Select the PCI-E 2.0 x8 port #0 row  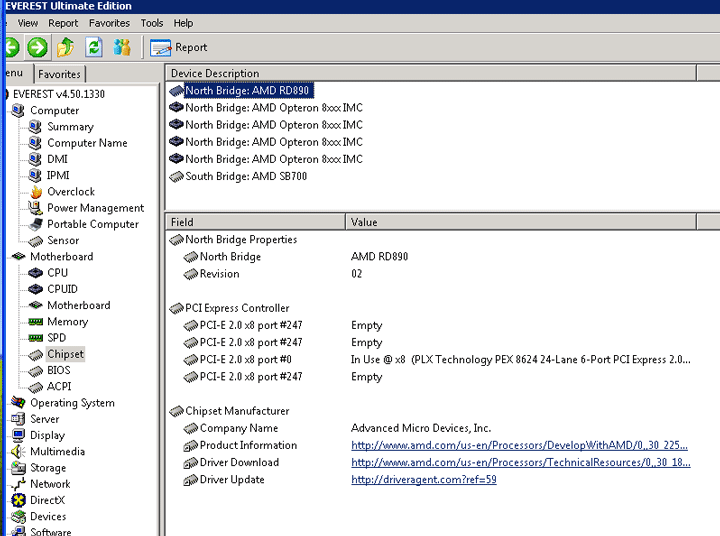(436, 359)
